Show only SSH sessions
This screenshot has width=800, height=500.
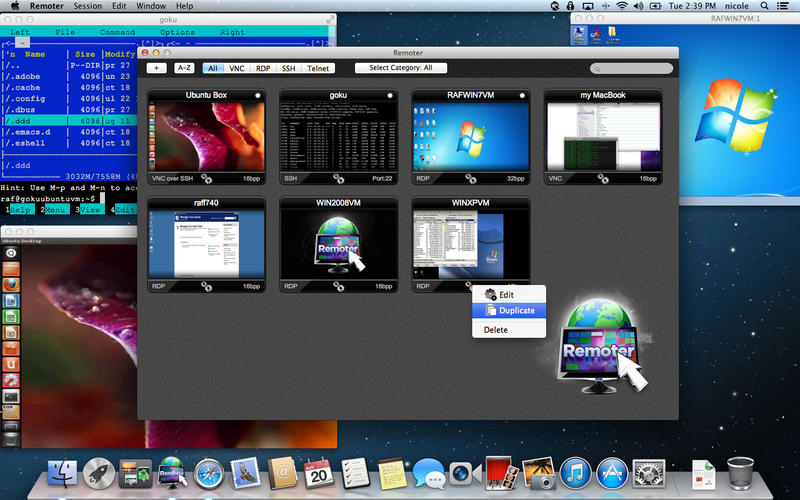[x=289, y=68]
